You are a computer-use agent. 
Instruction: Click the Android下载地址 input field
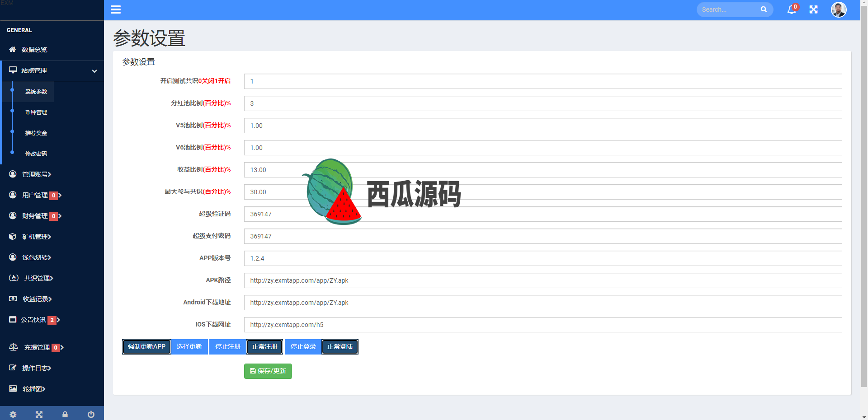coord(543,303)
